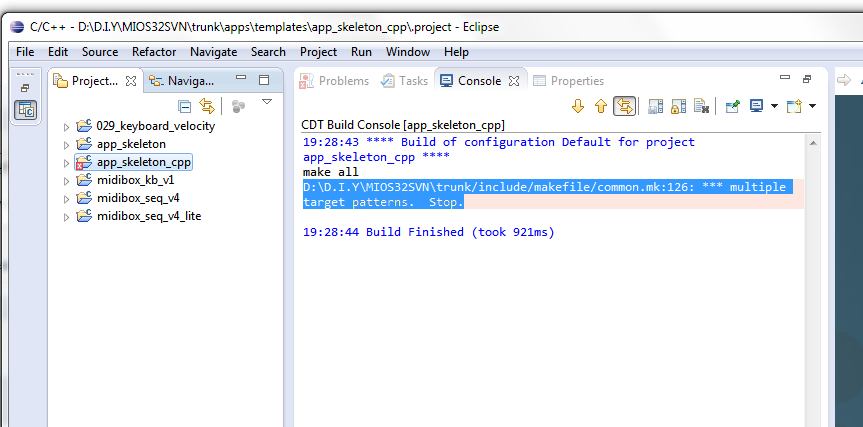This screenshot has width=863, height=427.
Task: Close the Project Explorer tab
Action: click(130, 81)
